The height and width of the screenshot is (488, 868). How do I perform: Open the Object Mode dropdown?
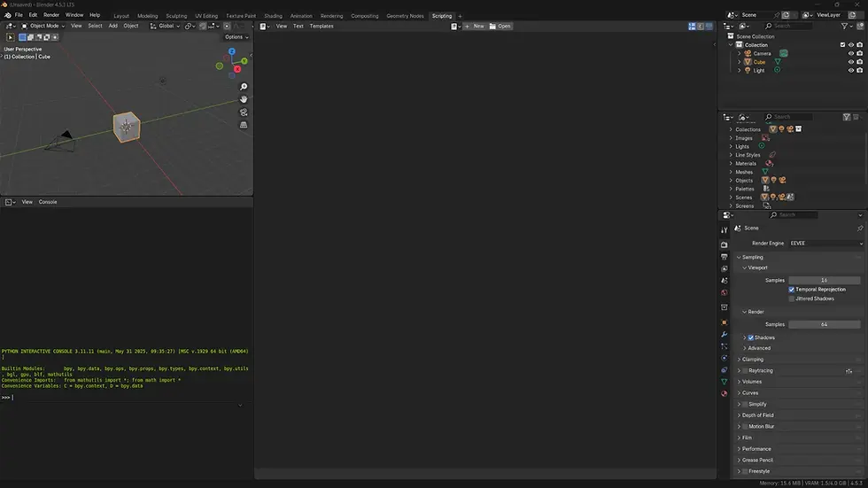pos(43,26)
